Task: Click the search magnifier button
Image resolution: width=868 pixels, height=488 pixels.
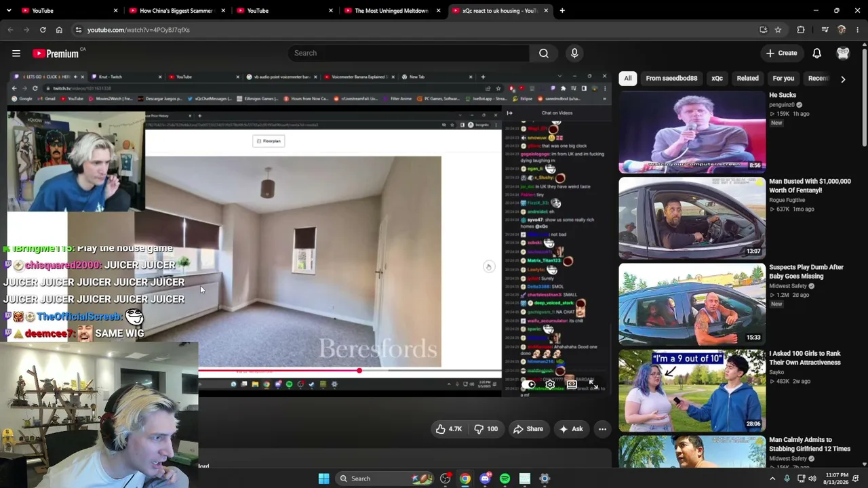Action: tap(544, 53)
